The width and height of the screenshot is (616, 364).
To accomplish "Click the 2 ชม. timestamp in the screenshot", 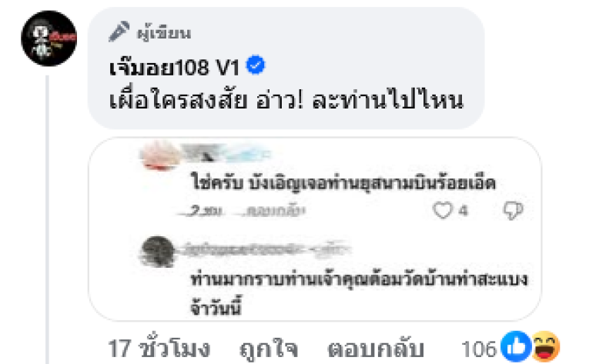I will 203,212.
